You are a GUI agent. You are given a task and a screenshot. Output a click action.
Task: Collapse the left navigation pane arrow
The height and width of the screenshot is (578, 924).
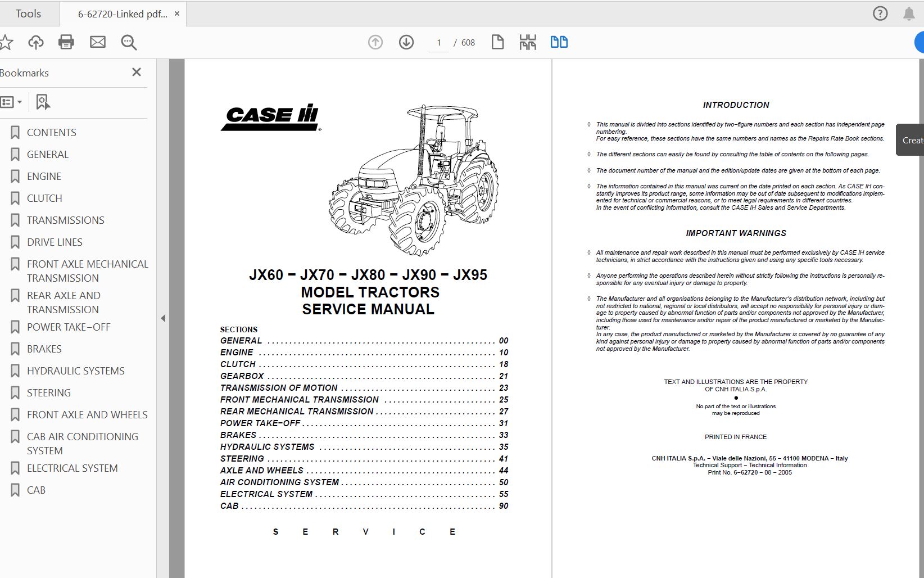tap(163, 318)
